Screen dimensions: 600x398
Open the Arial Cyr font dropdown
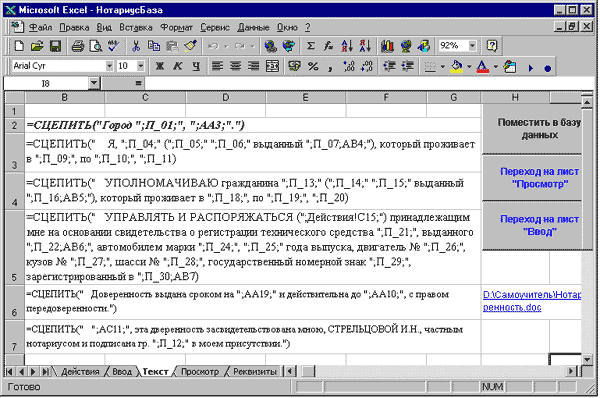[x=109, y=66]
